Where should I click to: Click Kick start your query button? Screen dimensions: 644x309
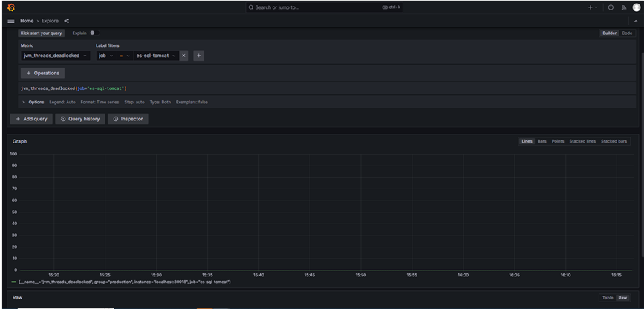click(x=41, y=33)
